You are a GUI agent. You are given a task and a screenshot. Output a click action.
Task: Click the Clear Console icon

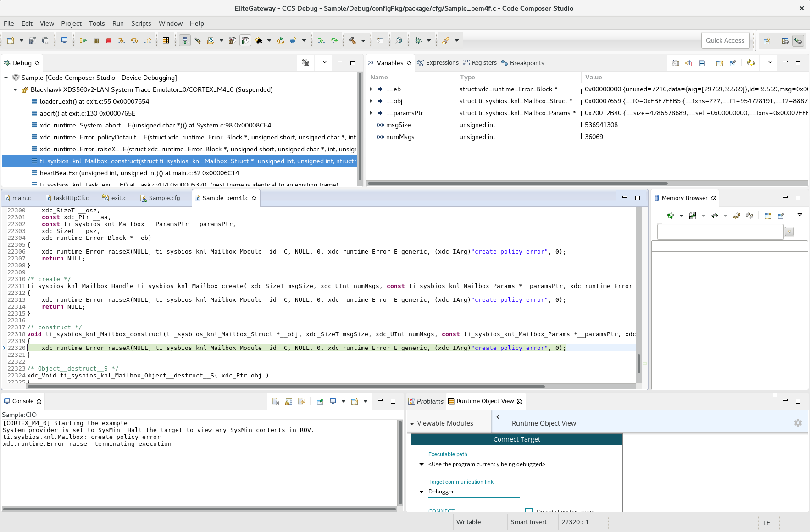276,401
